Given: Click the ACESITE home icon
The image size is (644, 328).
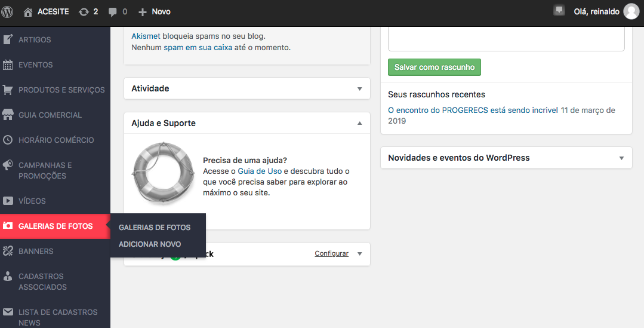Looking at the screenshot, I should tap(28, 12).
